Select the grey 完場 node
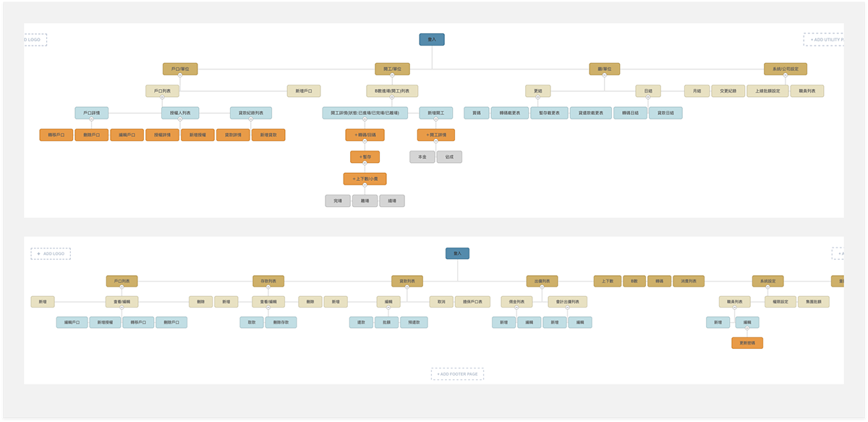 point(338,201)
